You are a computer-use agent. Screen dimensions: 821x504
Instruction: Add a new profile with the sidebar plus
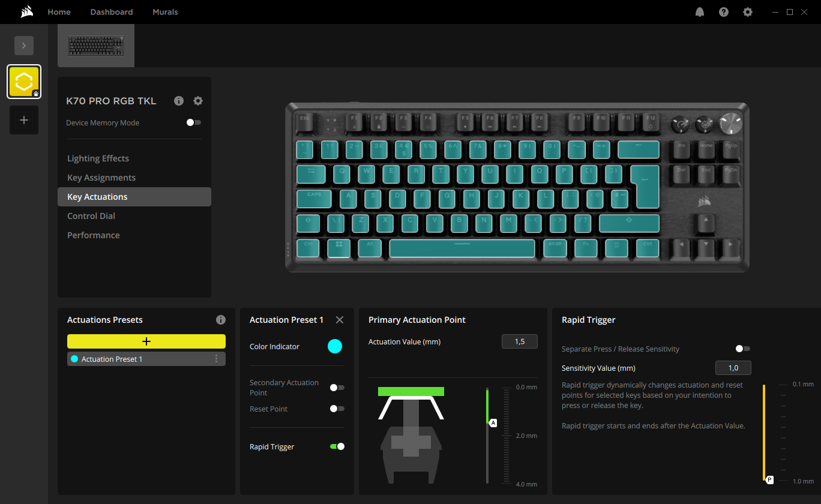click(24, 120)
